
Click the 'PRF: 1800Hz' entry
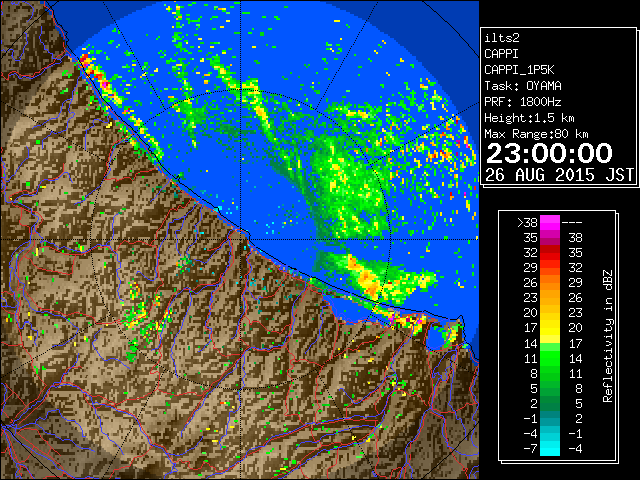523,102
